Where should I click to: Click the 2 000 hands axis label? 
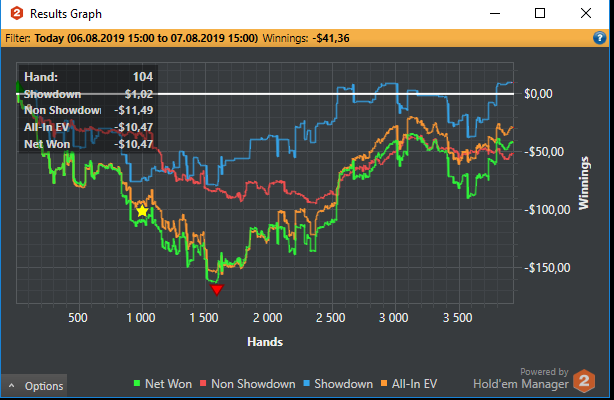[x=267, y=318]
